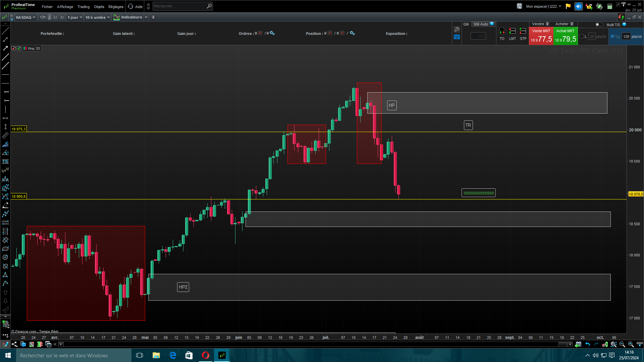The image size is (644, 362).
Task: Select the STP stop order icon
Action: click(x=523, y=31)
